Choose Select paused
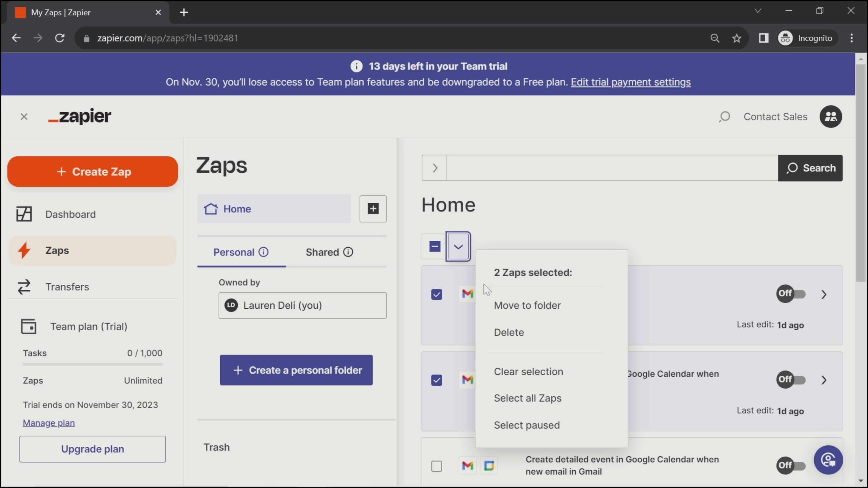Viewport: 868px width, 488px height. tap(527, 425)
